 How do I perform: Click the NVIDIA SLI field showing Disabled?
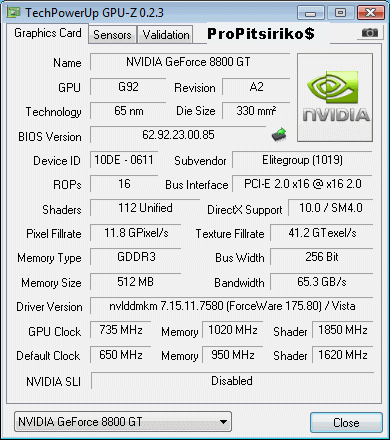coord(232,381)
